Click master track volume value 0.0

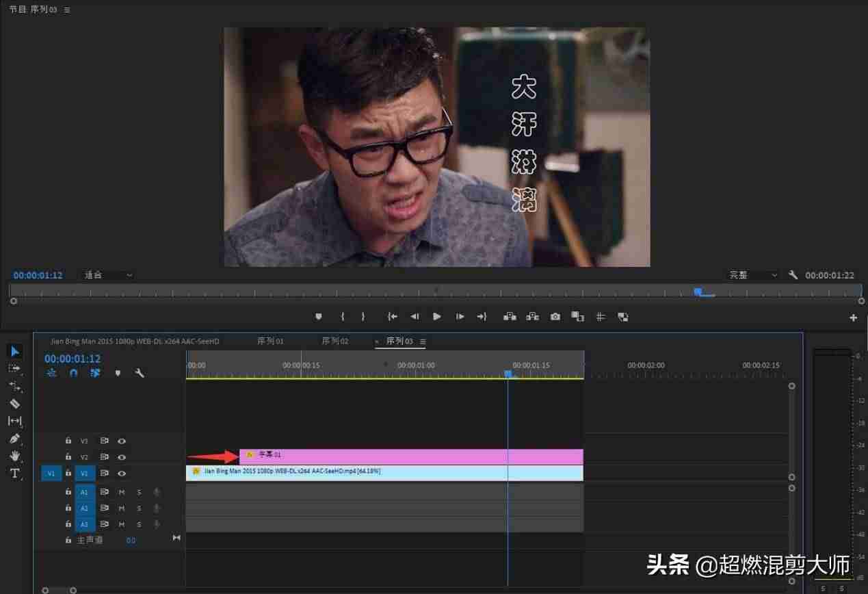click(x=131, y=540)
